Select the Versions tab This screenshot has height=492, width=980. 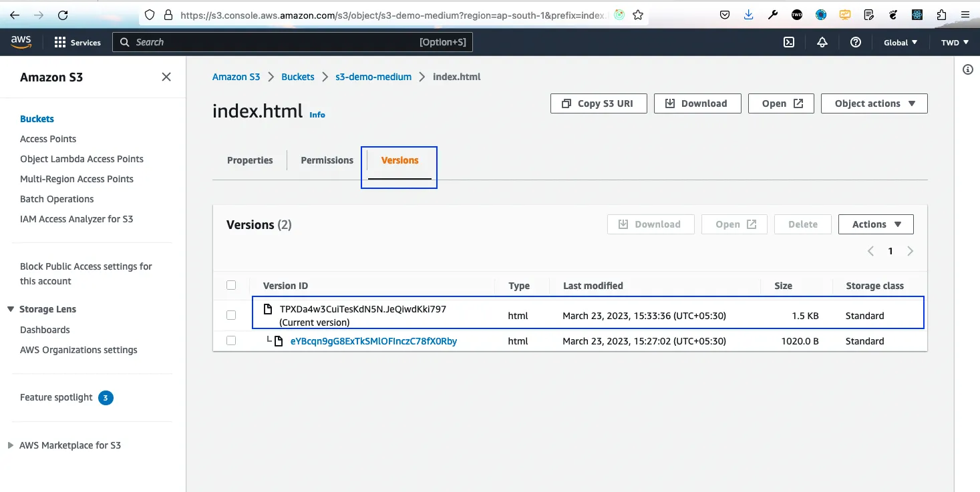399,160
